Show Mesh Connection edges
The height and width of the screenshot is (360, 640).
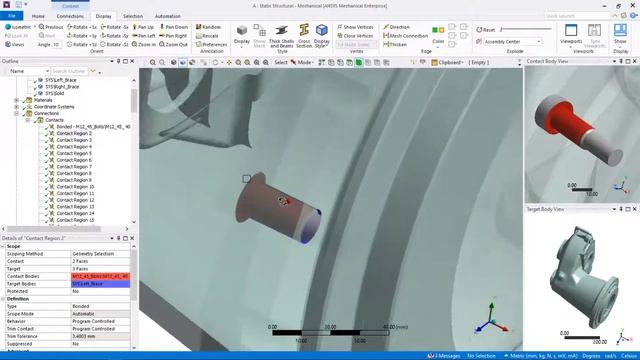405,36
